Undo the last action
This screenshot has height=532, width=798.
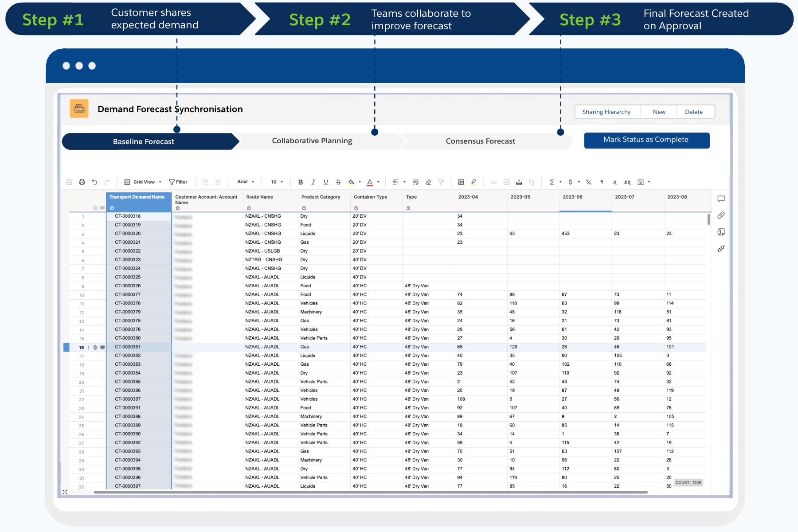[94, 182]
